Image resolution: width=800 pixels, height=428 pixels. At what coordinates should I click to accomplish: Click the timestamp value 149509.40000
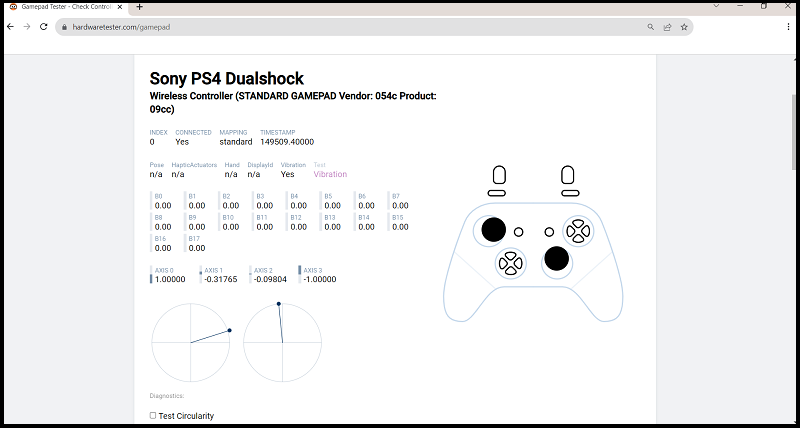(287, 142)
